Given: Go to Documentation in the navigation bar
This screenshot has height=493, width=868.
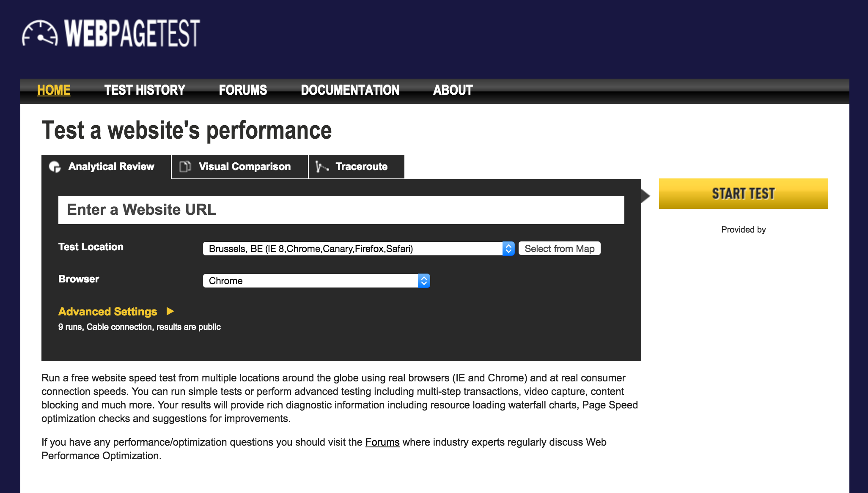Looking at the screenshot, I should click(350, 90).
